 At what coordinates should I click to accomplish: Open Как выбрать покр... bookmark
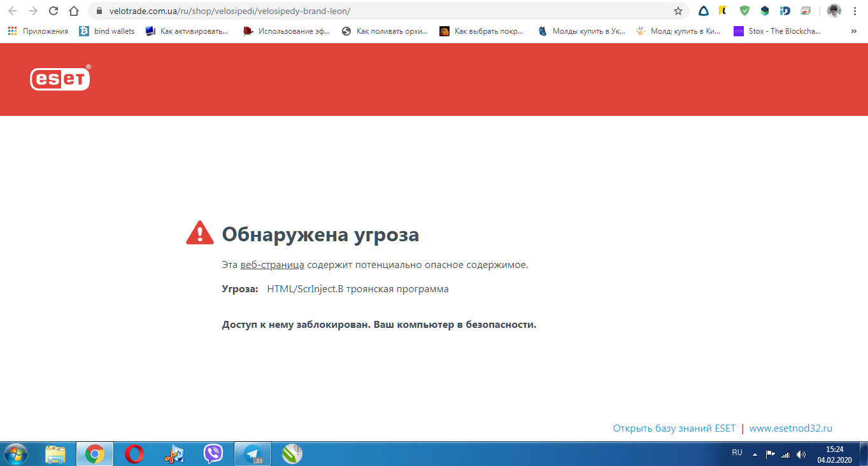click(482, 31)
